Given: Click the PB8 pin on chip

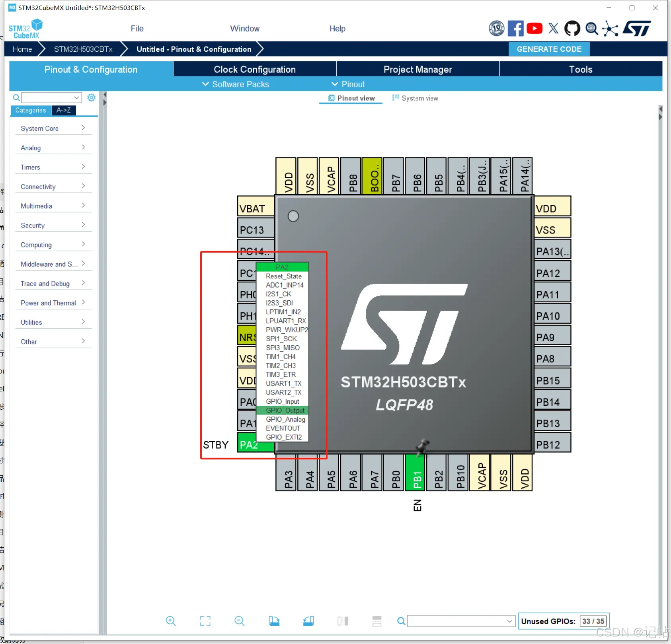Looking at the screenshot, I should coord(351,176).
